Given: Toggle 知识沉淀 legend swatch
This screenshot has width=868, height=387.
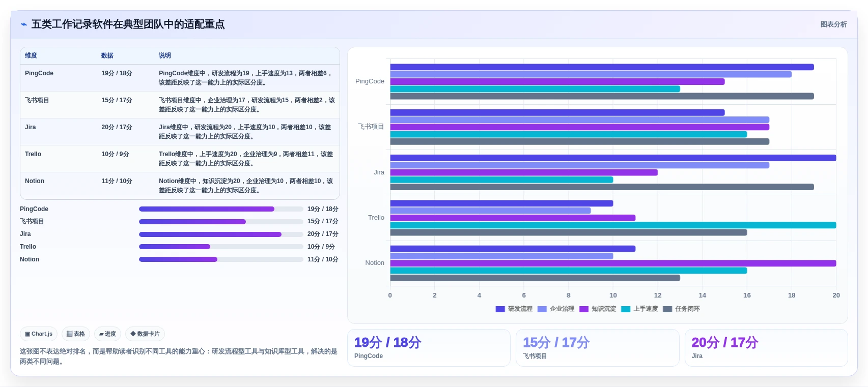Looking at the screenshot, I should pyautogui.click(x=584, y=309).
